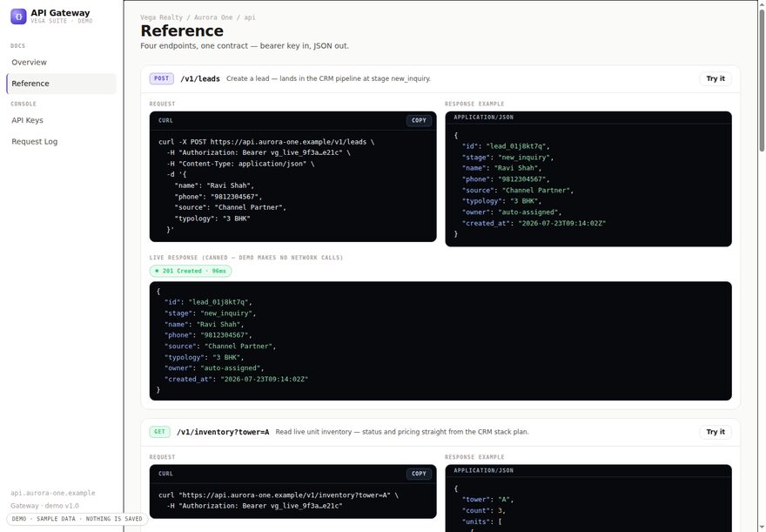766x532 pixels.
Task: Click the APPLICATION/JSON label in leads response
Action: click(x=483, y=118)
